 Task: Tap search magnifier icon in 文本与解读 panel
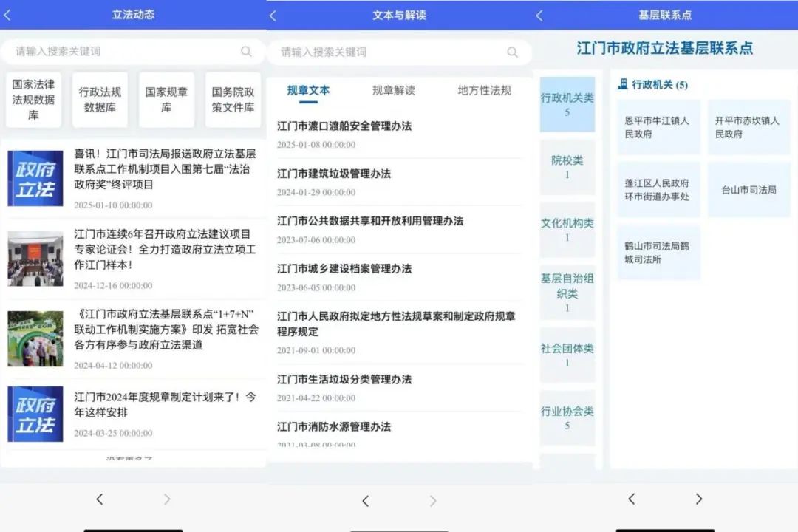[512, 52]
